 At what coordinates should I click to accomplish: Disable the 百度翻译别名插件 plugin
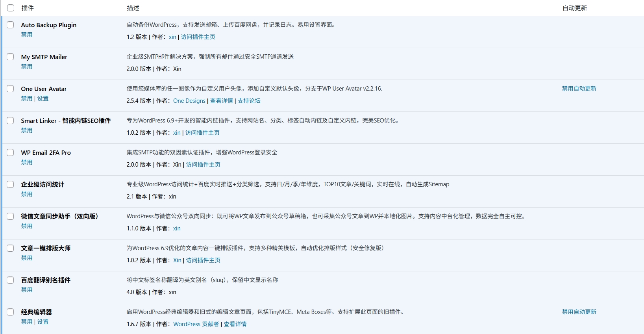pos(27,290)
